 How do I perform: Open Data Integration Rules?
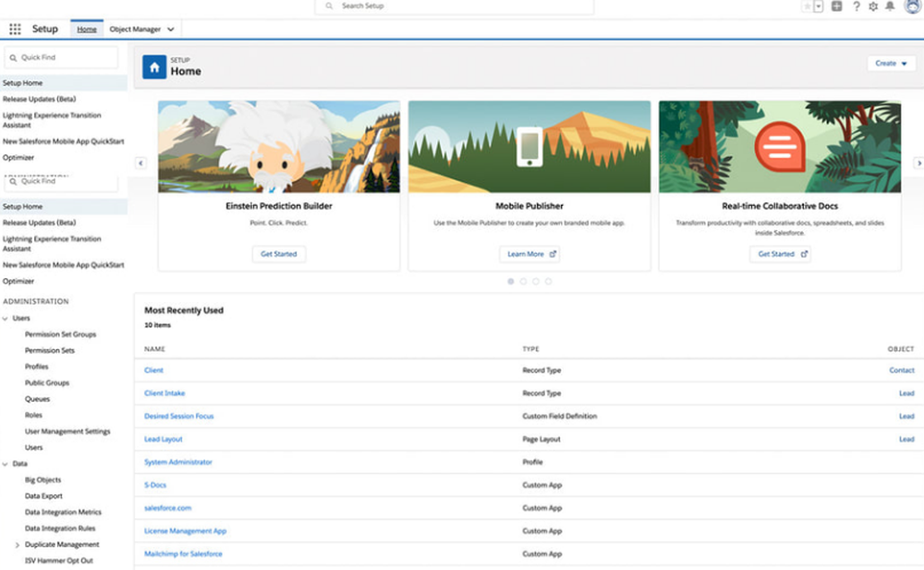click(59, 528)
